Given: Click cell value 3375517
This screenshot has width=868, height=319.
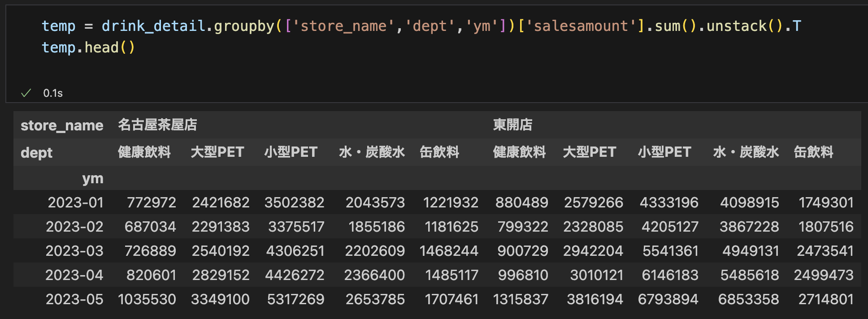Looking at the screenshot, I should [x=296, y=227].
